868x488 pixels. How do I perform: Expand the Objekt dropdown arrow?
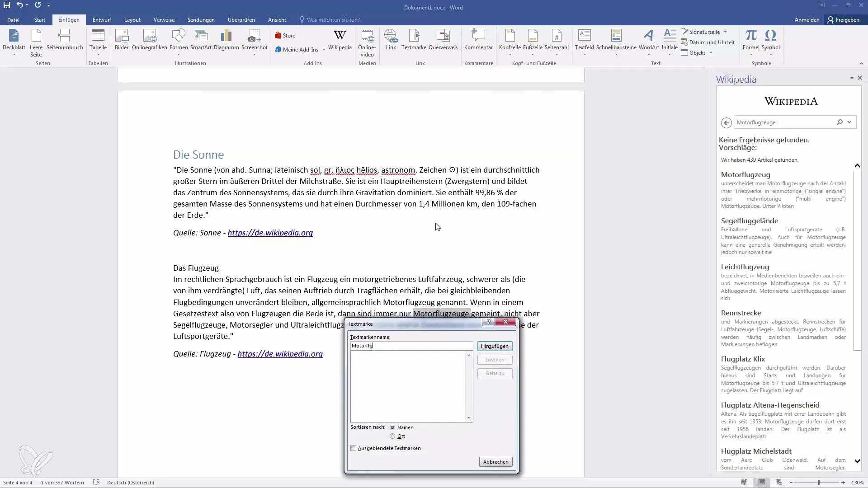pyautogui.click(x=711, y=53)
